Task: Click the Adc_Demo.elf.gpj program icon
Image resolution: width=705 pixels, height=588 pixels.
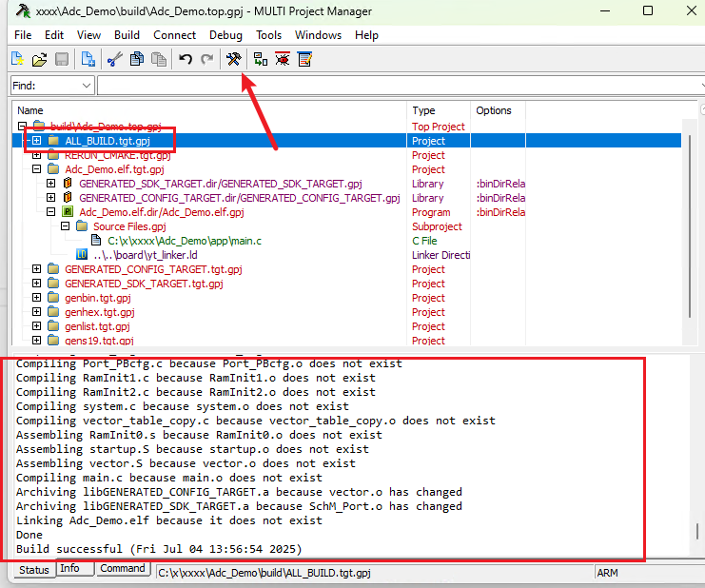Action: (x=68, y=212)
